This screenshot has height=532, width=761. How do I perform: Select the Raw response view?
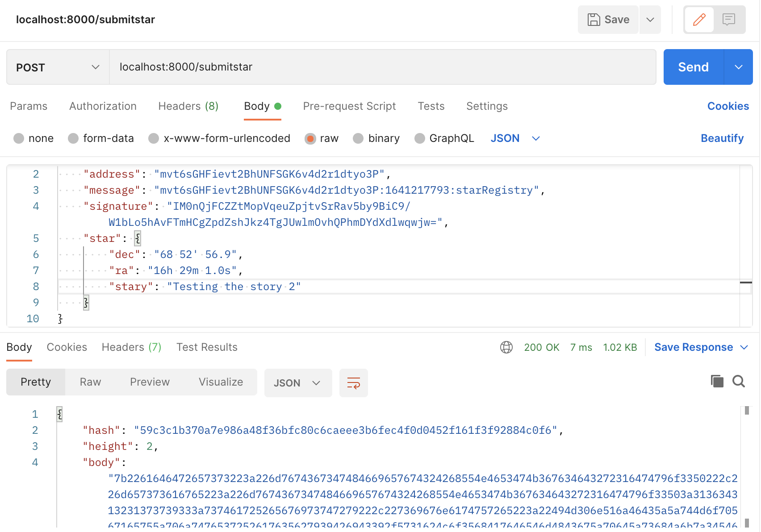click(90, 382)
